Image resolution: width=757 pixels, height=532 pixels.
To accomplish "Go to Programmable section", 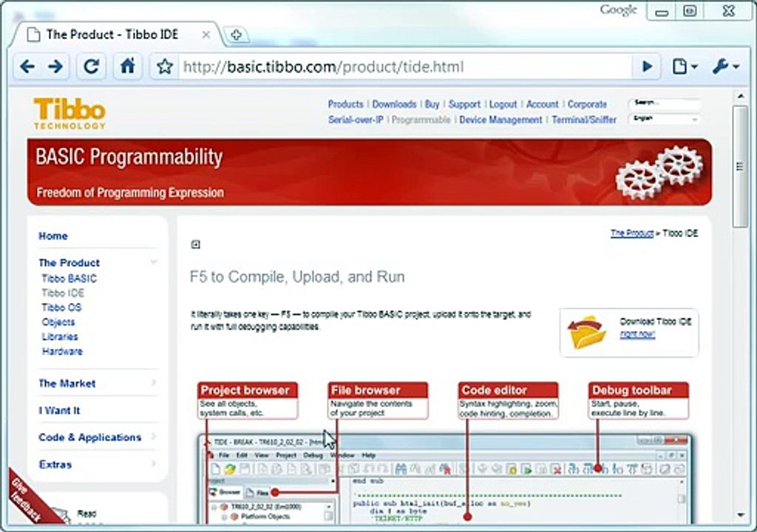I will (x=421, y=120).
